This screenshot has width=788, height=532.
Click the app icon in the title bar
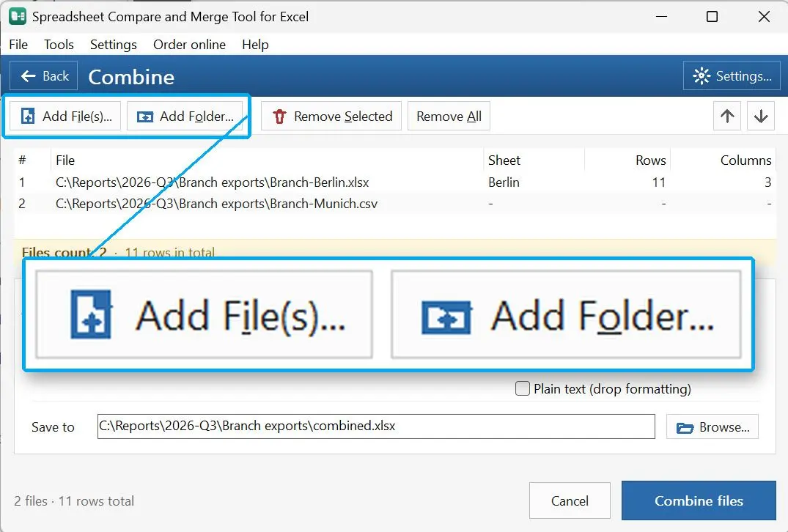(18, 16)
